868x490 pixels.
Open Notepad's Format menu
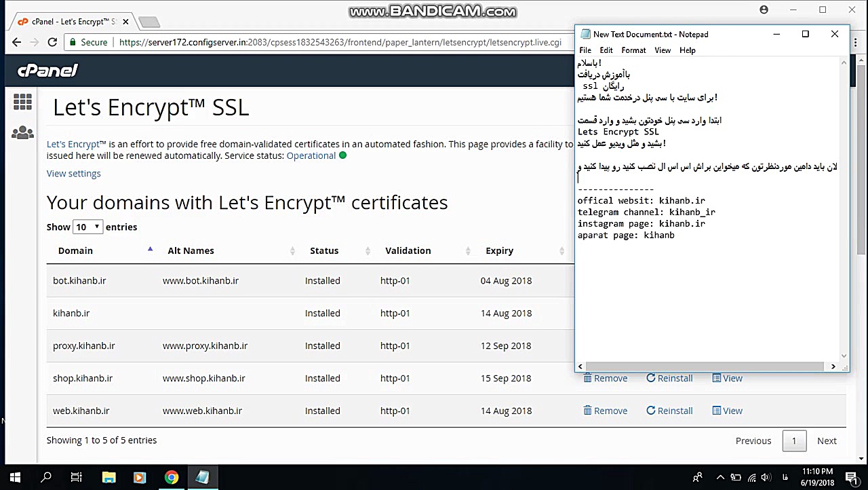click(633, 50)
